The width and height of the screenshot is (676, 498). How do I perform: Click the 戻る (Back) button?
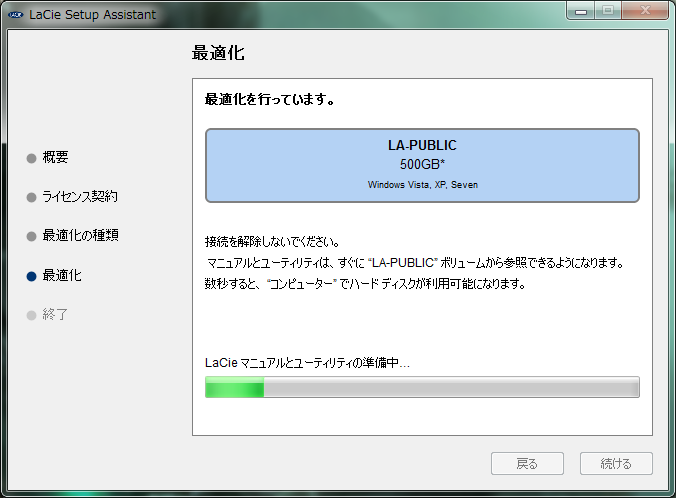pos(527,464)
